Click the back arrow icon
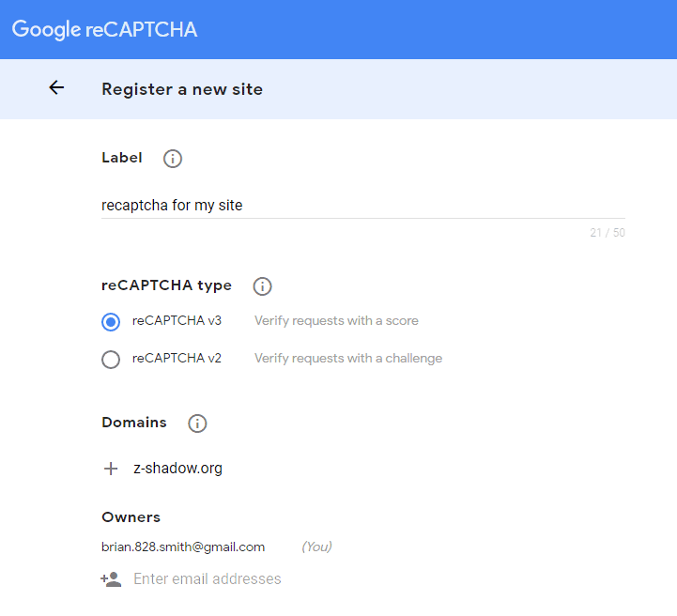The height and width of the screenshot is (616, 677). 56,88
